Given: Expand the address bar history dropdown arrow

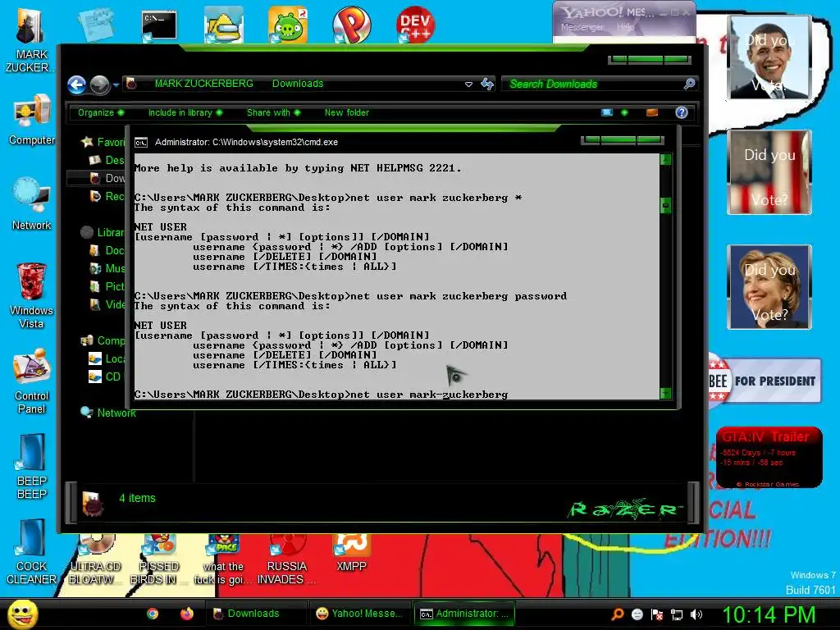Looking at the screenshot, I should (468, 84).
